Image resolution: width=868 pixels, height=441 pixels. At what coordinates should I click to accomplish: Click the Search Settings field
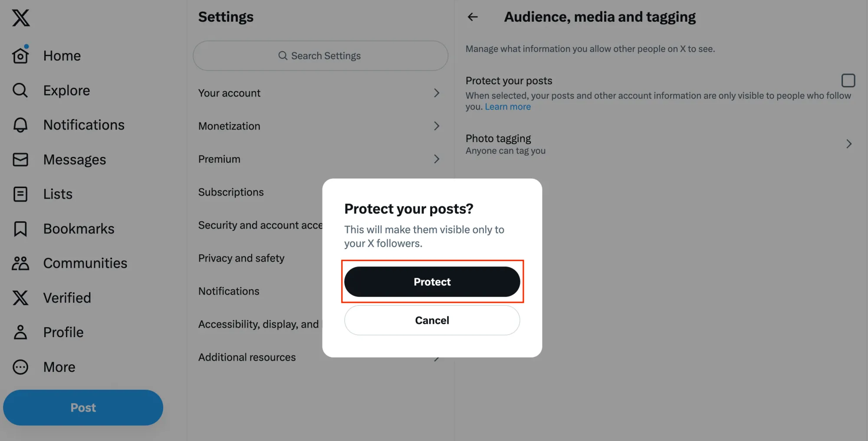(320, 56)
